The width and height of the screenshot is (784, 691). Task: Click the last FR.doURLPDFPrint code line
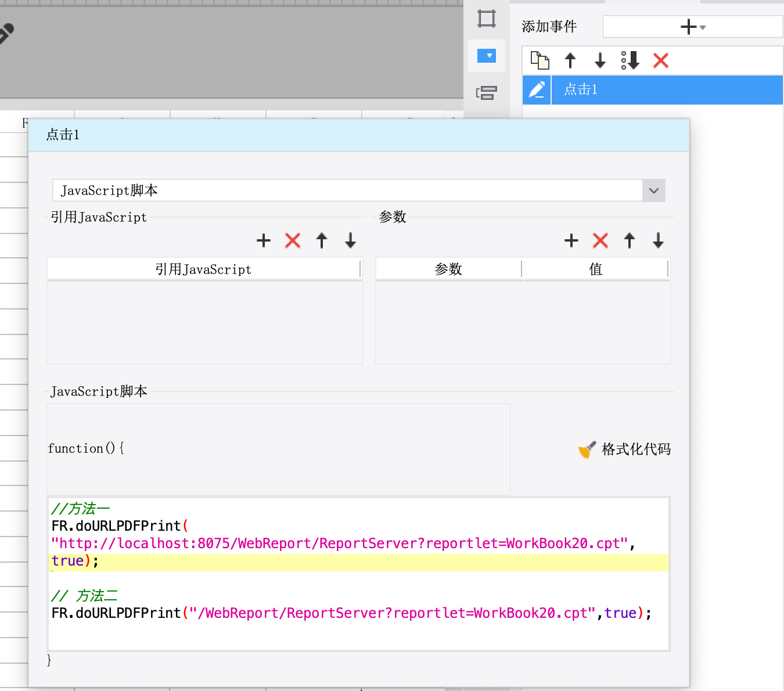(351, 614)
